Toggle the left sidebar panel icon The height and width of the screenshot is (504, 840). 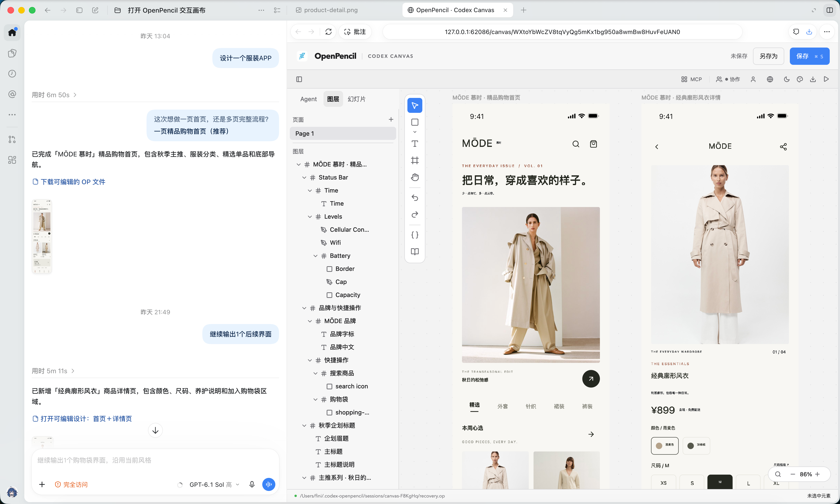click(299, 79)
